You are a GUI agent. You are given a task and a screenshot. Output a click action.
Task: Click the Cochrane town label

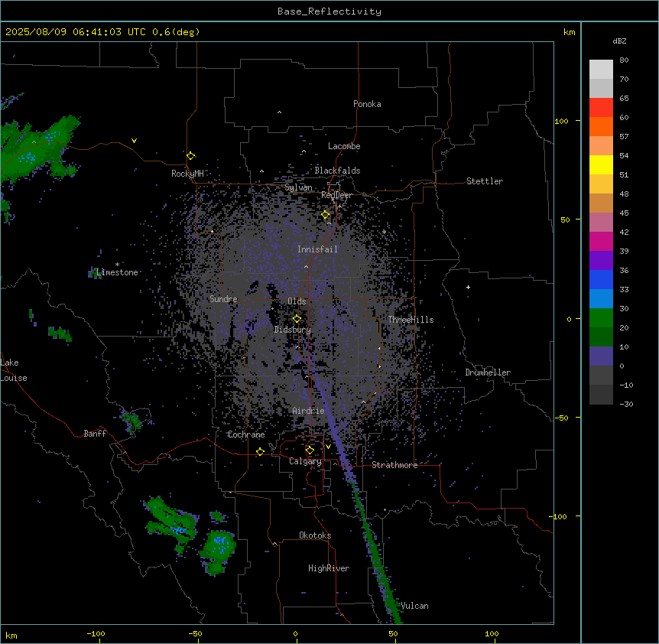coord(246,434)
